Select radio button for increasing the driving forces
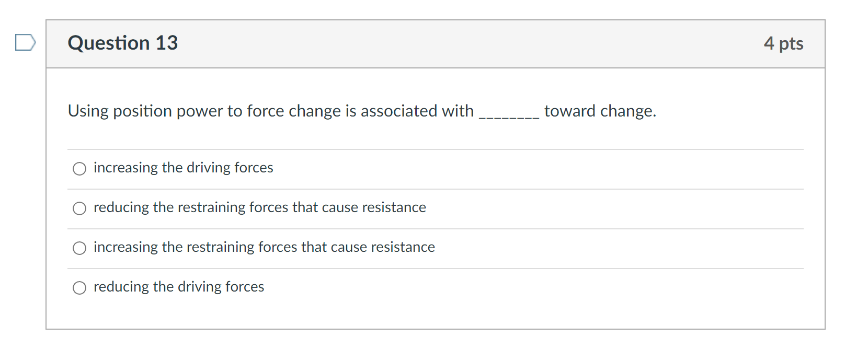This screenshot has width=868, height=349. [79, 169]
